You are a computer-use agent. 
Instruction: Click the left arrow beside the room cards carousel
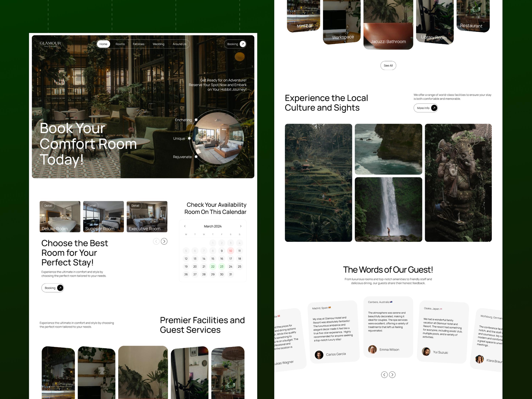click(156, 241)
